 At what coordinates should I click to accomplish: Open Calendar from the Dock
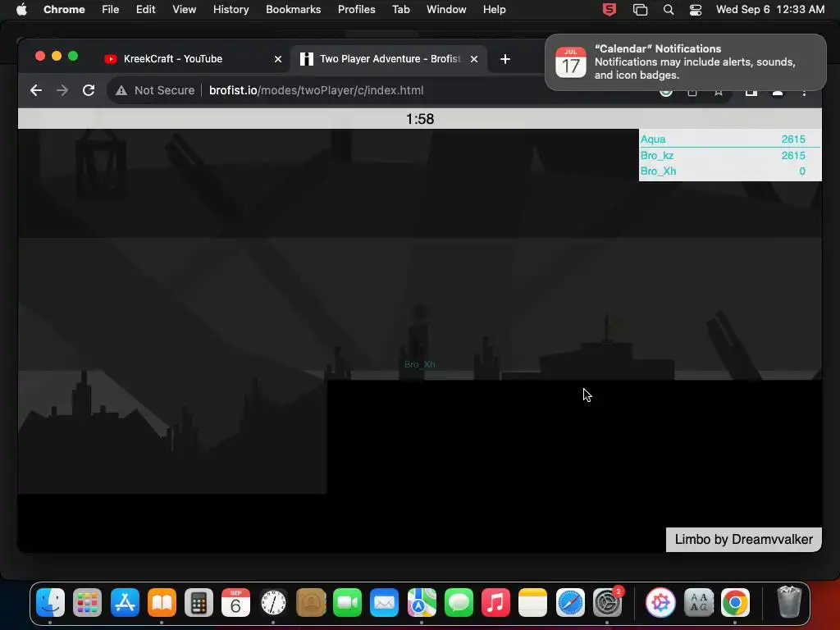tap(235, 603)
